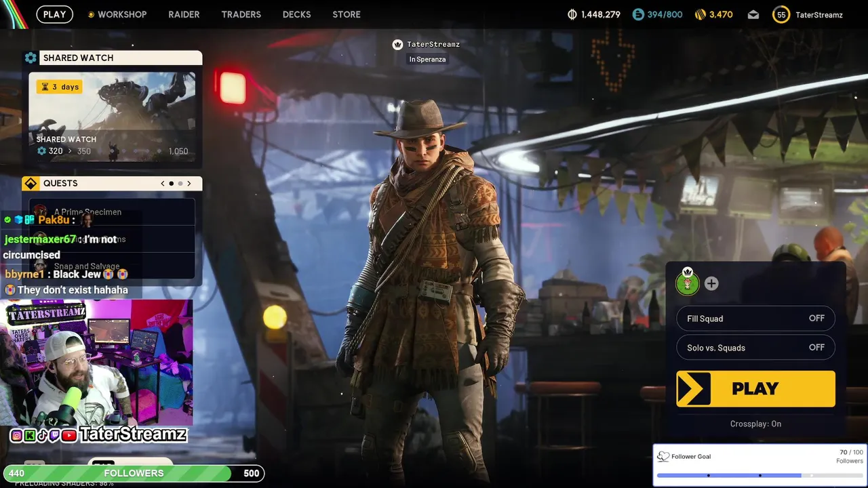Open the DECKS tab
Image resolution: width=868 pixels, height=488 pixels.
(296, 14)
